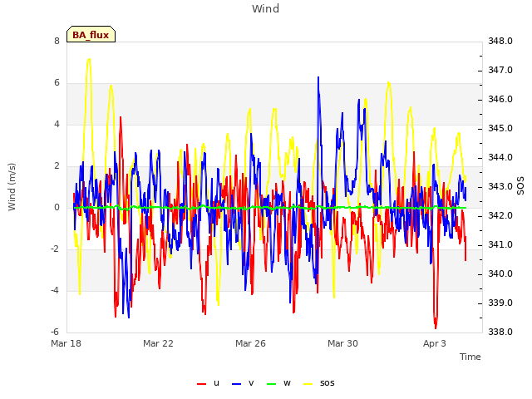Click the red u legend swatch
The height and width of the screenshot is (399, 532).
point(201,384)
